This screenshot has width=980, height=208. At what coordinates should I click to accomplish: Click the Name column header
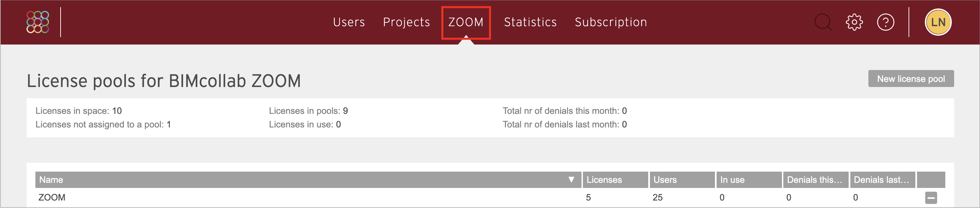click(x=308, y=180)
